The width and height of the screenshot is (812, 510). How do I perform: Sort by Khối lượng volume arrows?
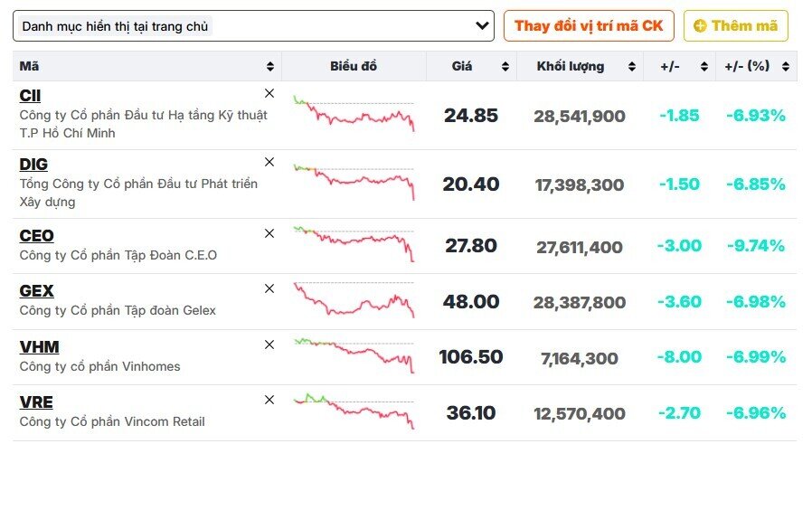tap(632, 66)
